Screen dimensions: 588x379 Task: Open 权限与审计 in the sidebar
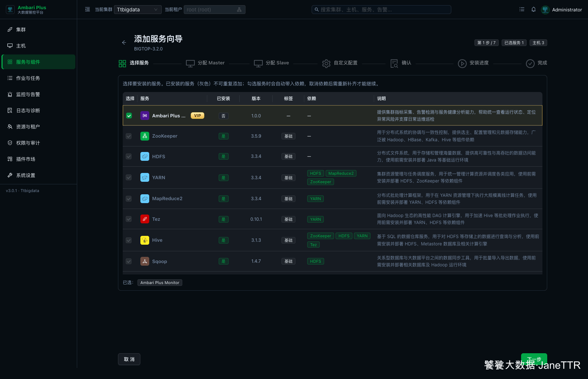coord(39,143)
